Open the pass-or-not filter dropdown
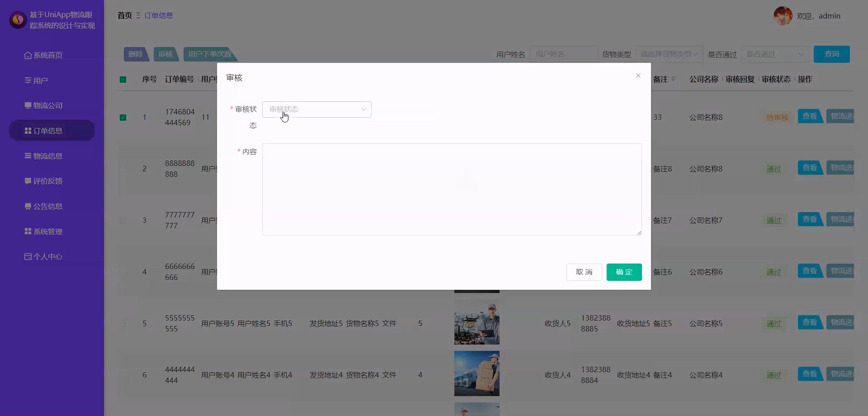868x416 pixels. click(x=775, y=54)
